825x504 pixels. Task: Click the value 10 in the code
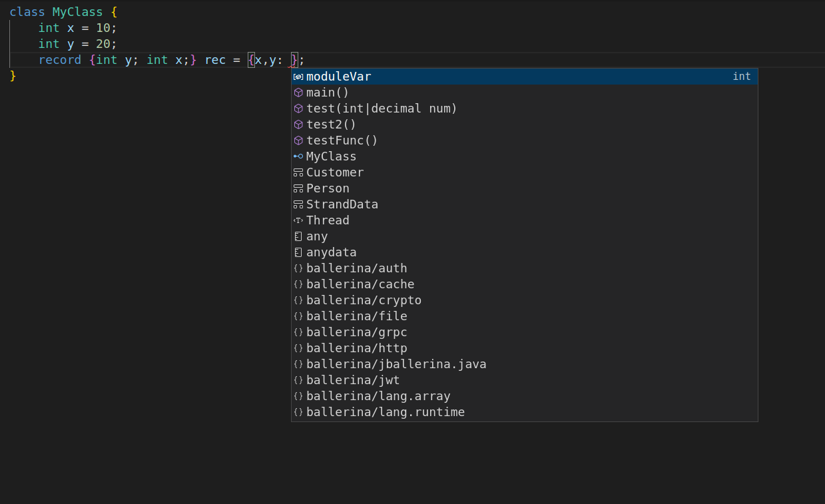(x=103, y=28)
